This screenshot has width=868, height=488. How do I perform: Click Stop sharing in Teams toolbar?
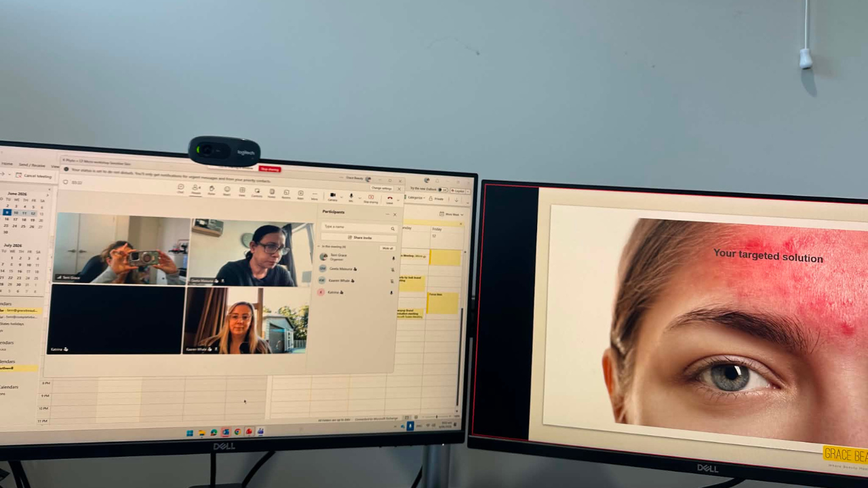pos(371,199)
